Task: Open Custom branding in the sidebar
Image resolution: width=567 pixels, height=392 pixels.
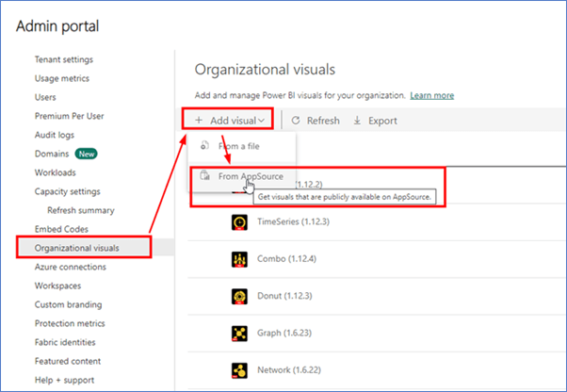Action: [69, 305]
